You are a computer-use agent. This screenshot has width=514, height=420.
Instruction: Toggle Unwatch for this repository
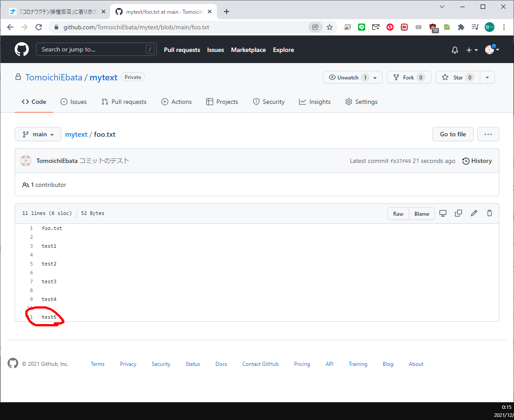point(347,78)
